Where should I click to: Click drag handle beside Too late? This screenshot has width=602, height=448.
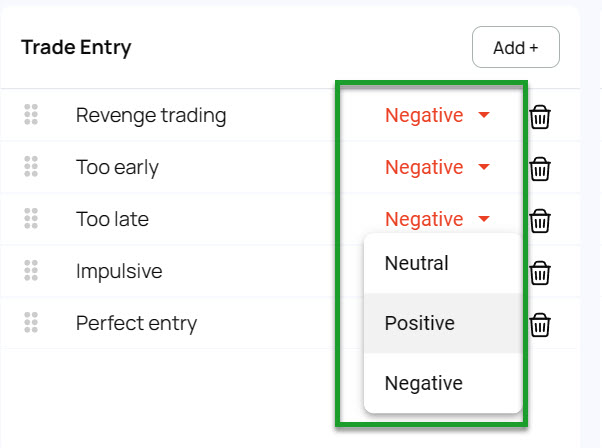31,219
